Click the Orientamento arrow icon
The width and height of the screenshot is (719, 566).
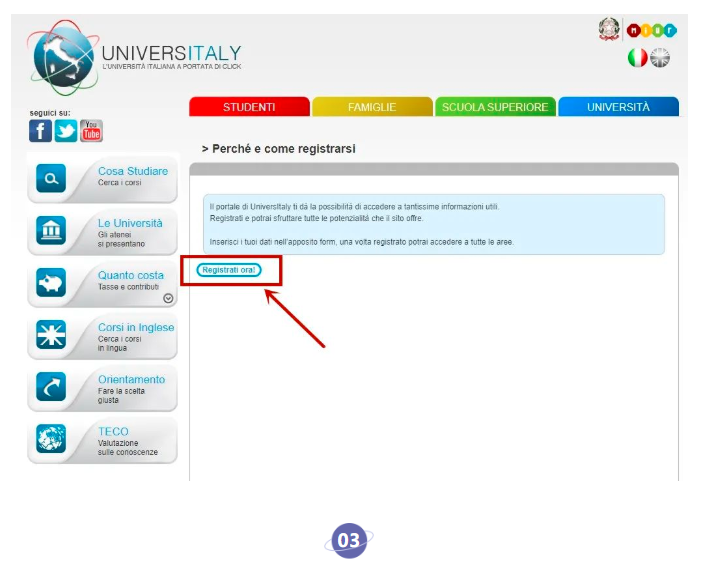point(51,387)
